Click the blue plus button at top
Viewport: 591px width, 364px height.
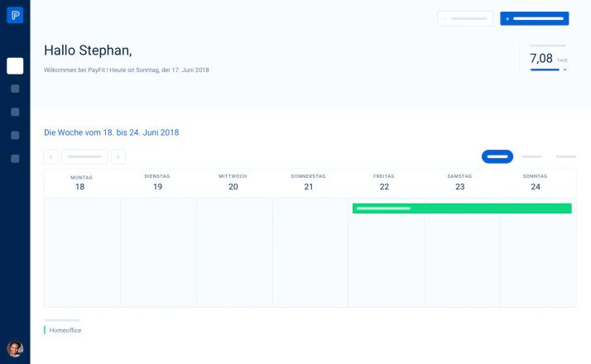point(535,18)
